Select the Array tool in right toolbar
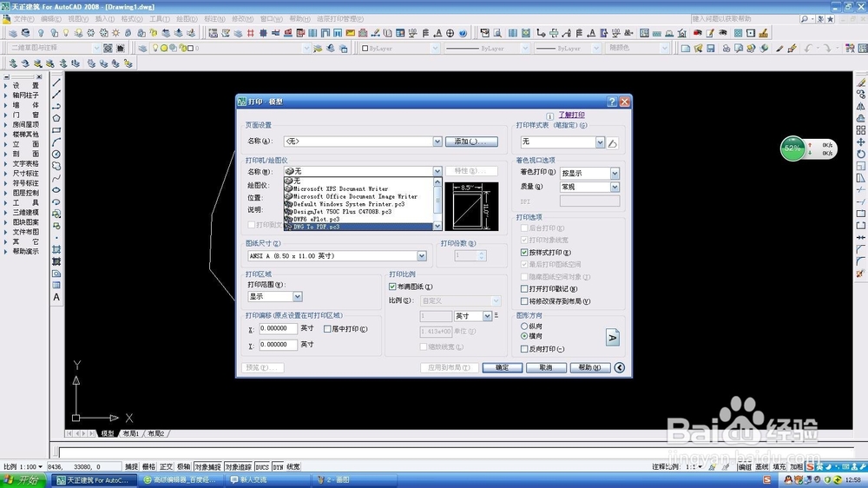Image resolution: width=868 pixels, height=488 pixels. point(861,130)
